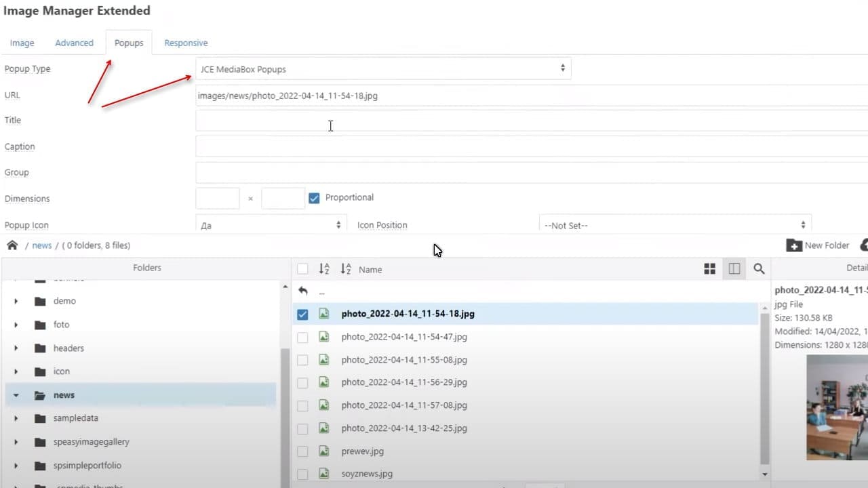Select the Popups tab
Screen dimensions: 868x488
click(x=129, y=43)
